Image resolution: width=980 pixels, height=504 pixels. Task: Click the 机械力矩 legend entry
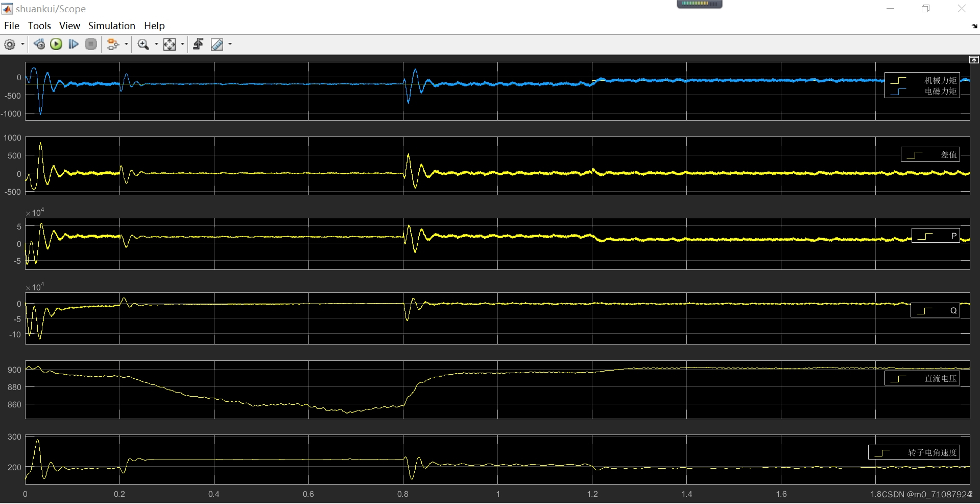(x=922, y=80)
